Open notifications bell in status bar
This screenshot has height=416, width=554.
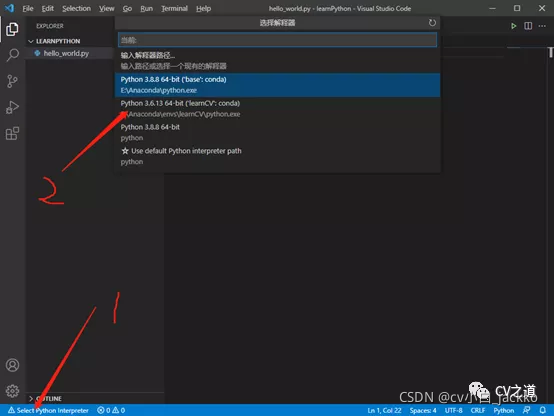543,410
